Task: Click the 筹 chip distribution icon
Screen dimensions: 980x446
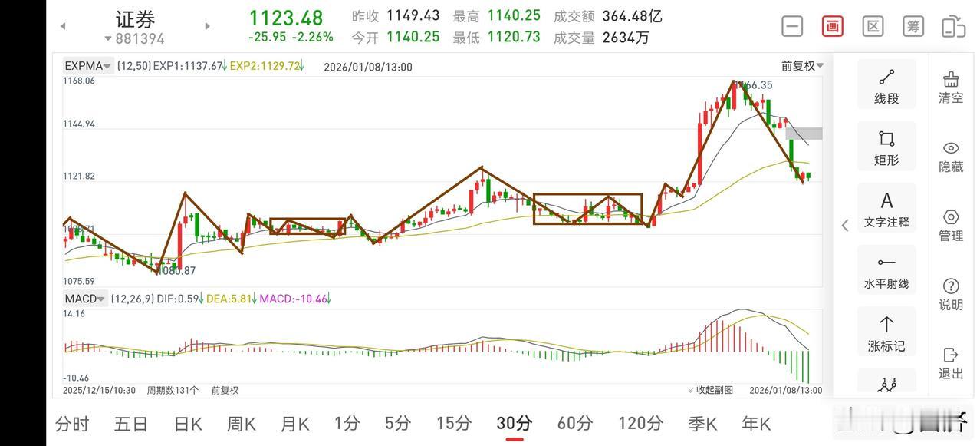Action: click(x=913, y=25)
